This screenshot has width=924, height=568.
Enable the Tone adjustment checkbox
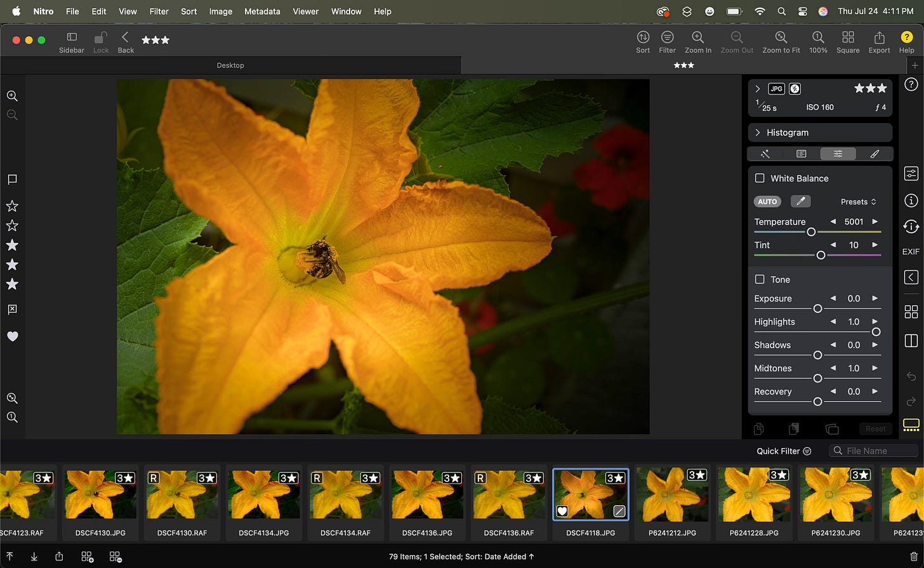tap(760, 279)
